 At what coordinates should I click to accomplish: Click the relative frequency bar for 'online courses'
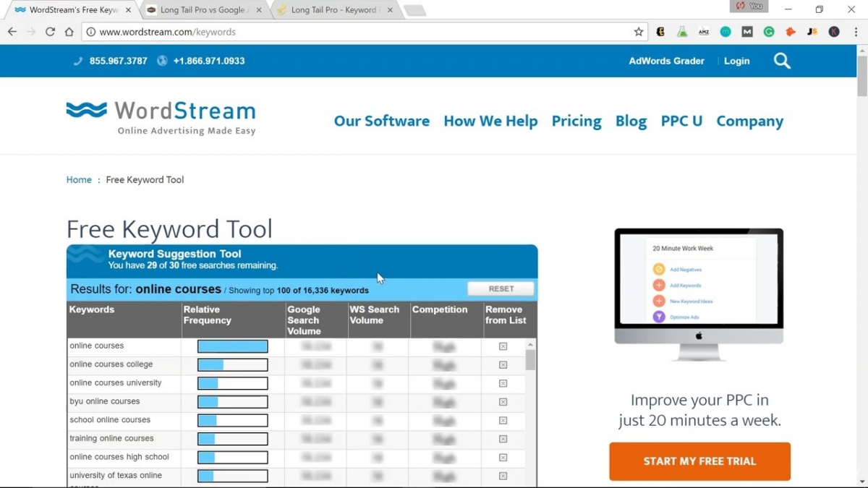[x=231, y=346]
